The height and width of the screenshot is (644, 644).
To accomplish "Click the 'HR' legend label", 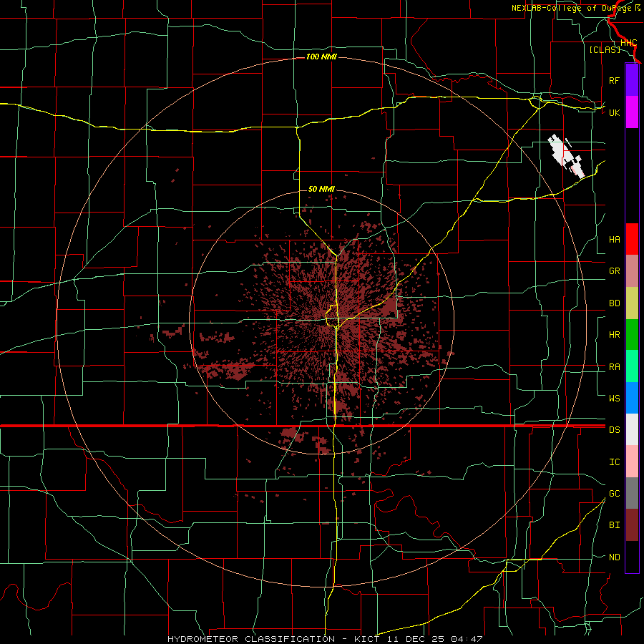I will [614, 335].
